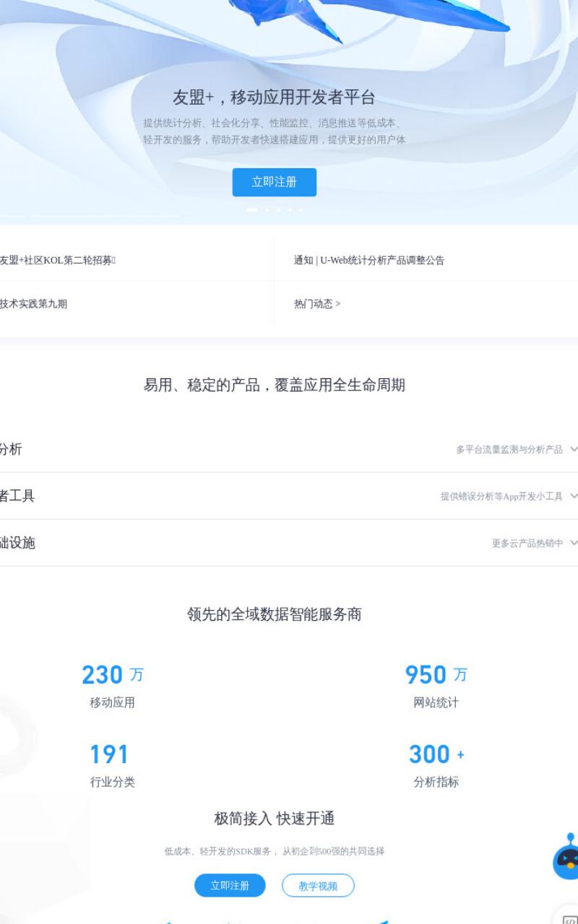Click the 易用、稳定的产品，覆盖应用全生命周期 heading
Image resolution: width=578 pixels, height=924 pixels.
(x=275, y=385)
